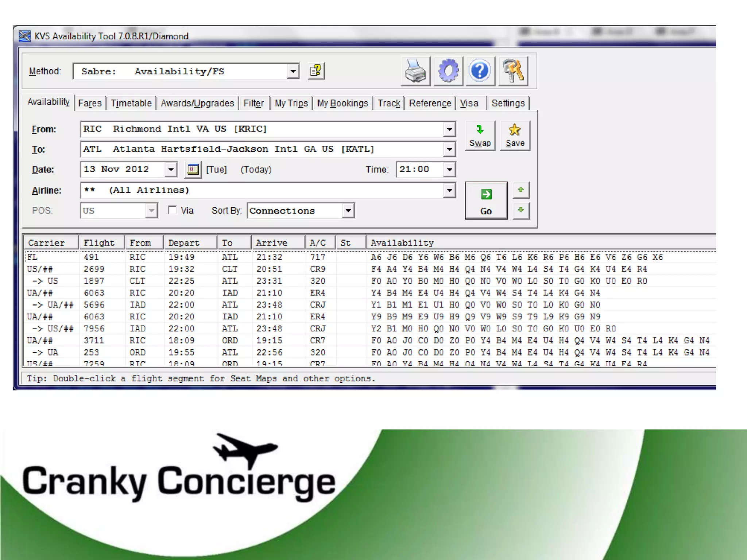Expand the Method Sabre dropdown
The width and height of the screenshot is (747, 560).
(293, 71)
